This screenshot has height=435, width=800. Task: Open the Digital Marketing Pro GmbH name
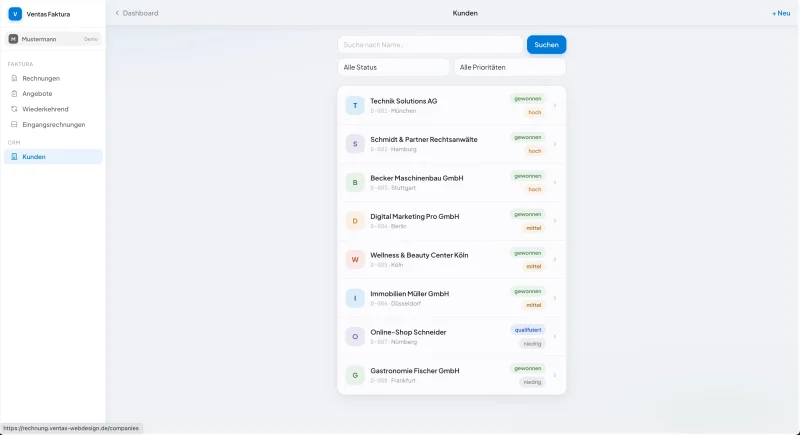pos(415,216)
